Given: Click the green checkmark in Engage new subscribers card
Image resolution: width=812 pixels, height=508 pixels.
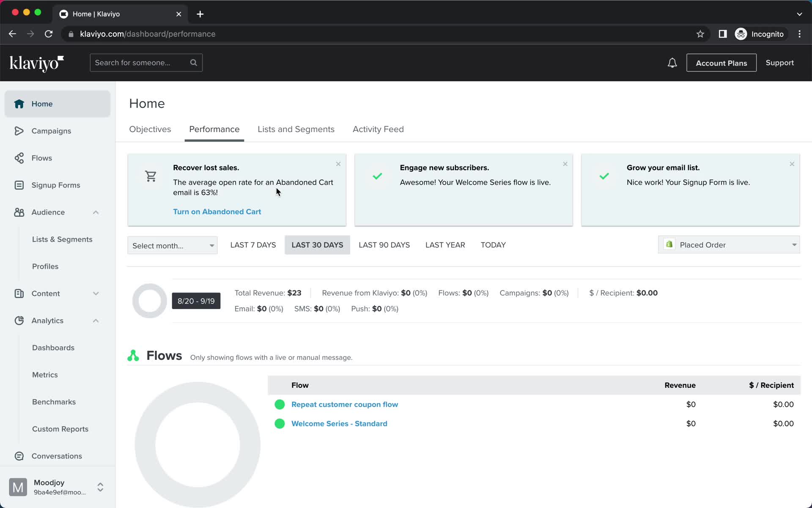Looking at the screenshot, I should 377,176.
